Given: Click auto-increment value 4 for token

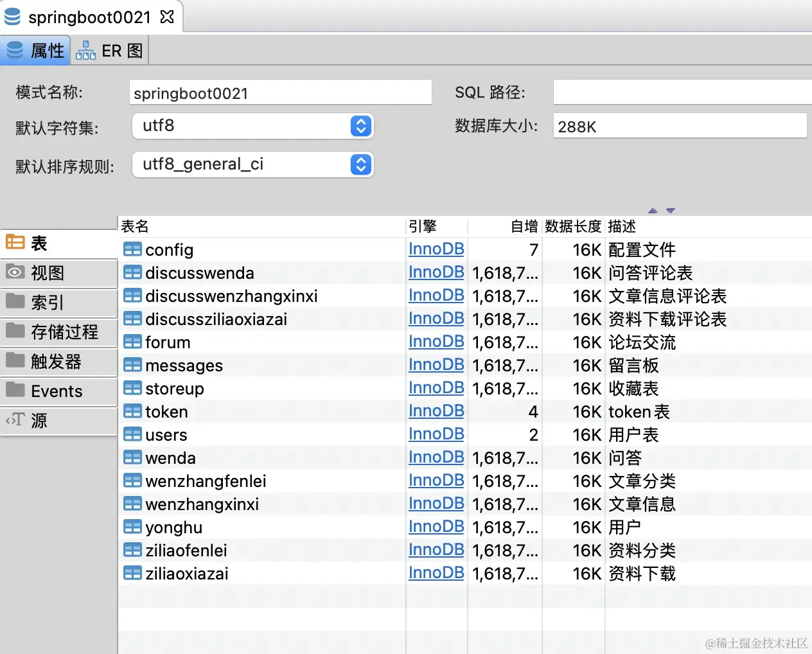Looking at the screenshot, I should 533,412.
